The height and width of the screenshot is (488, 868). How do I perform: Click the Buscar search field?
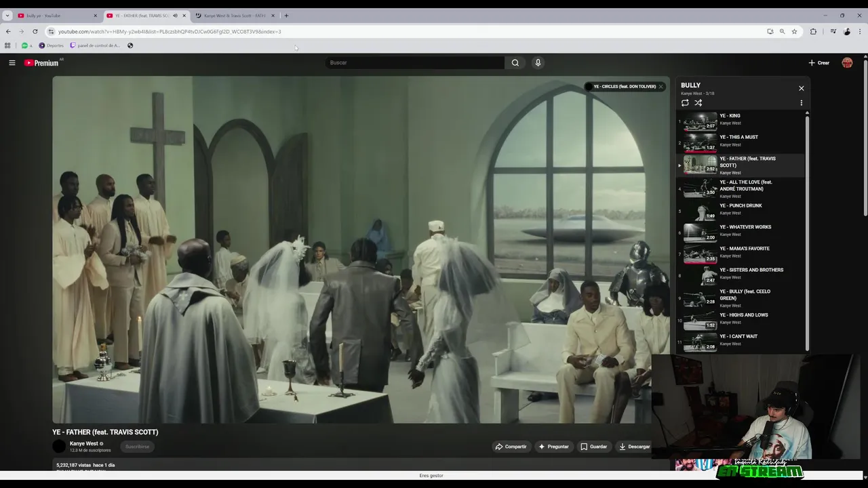tap(415, 62)
